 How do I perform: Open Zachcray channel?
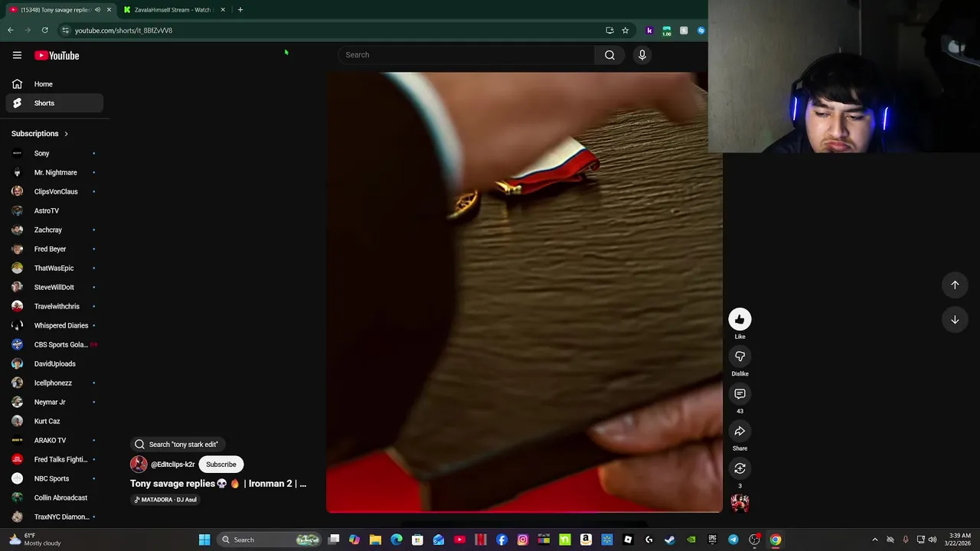(54, 230)
